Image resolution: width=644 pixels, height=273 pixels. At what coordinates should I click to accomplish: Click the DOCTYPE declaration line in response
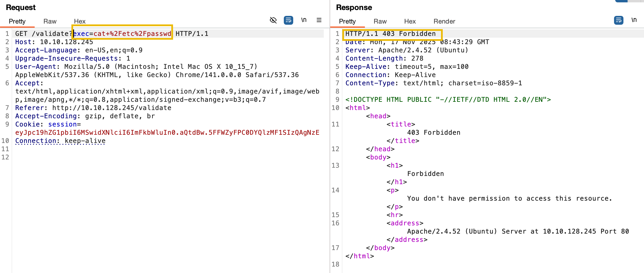click(x=448, y=99)
